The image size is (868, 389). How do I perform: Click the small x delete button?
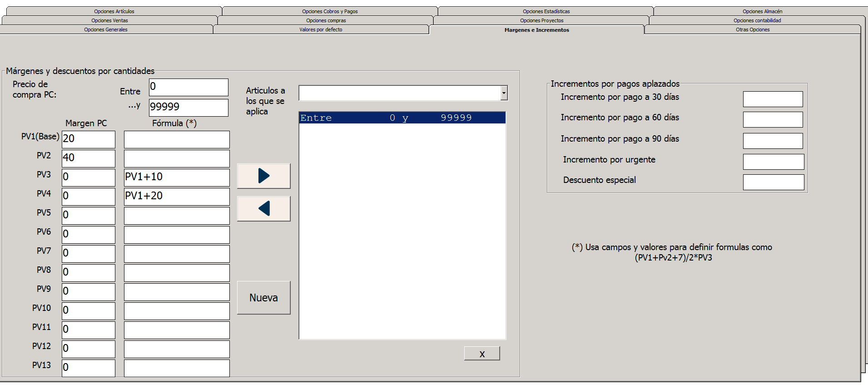click(482, 354)
